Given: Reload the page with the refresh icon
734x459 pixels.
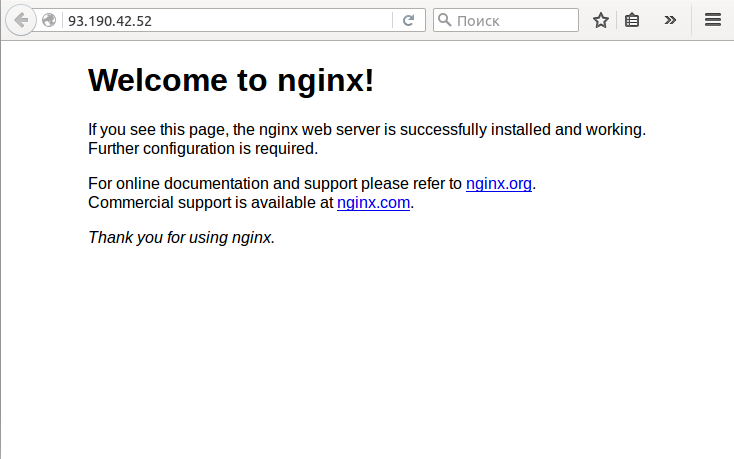Looking at the screenshot, I should 409,20.
